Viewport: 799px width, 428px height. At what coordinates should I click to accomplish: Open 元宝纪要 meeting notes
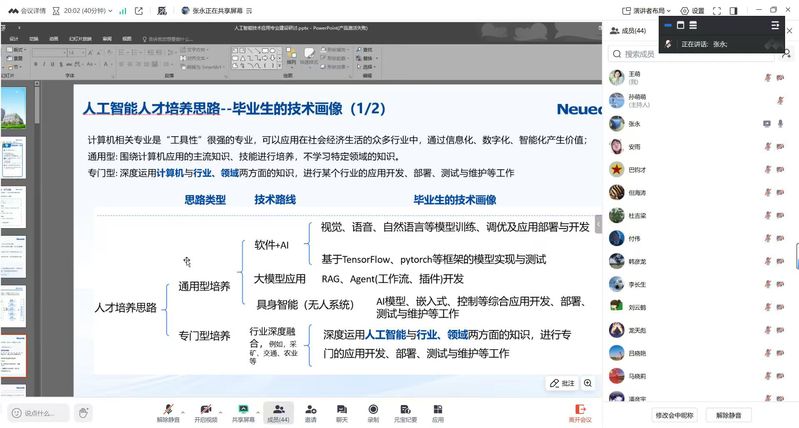pos(405,411)
